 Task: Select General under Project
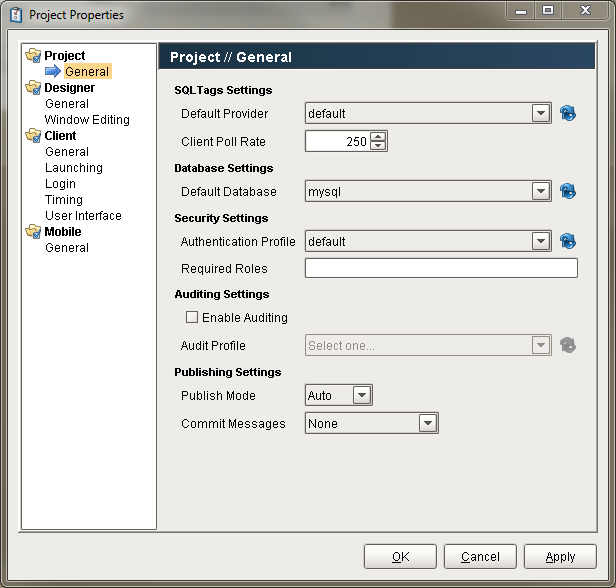(x=87, y=71)
